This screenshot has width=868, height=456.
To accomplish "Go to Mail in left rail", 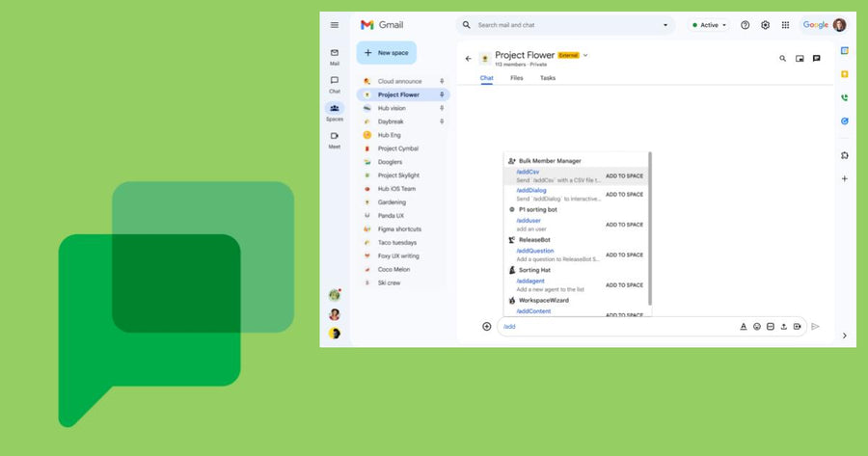I will click(x=335, y=57).
